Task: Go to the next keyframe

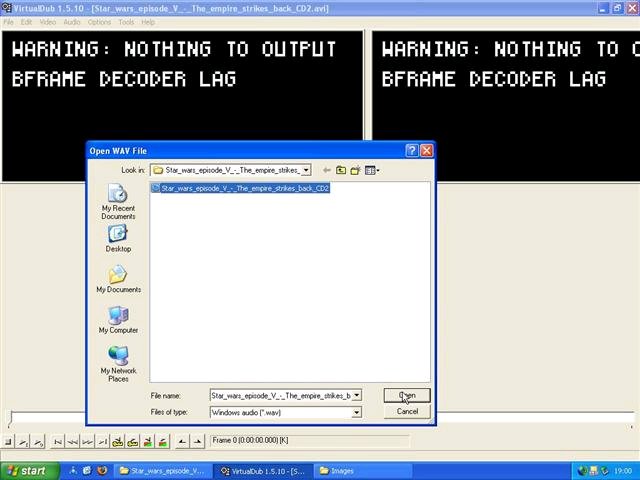Action: point(133,442)
